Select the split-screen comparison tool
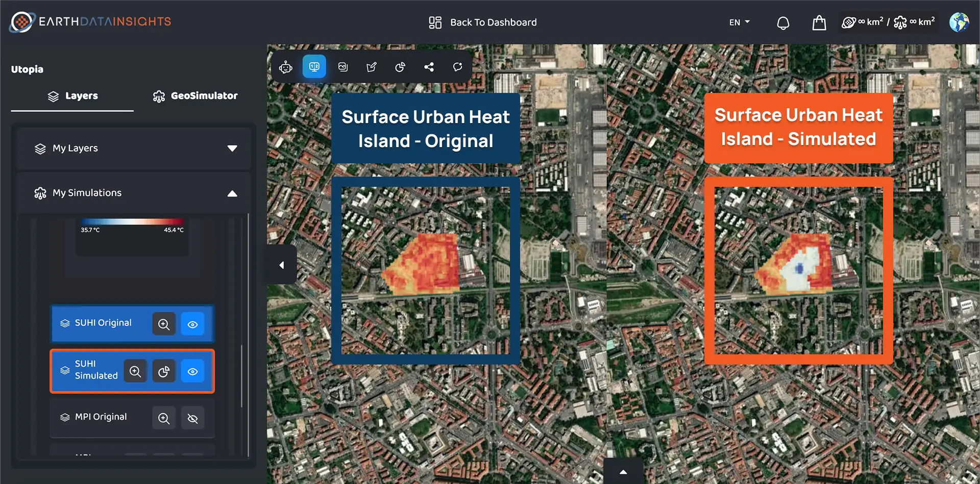 [x=314, y=66]
